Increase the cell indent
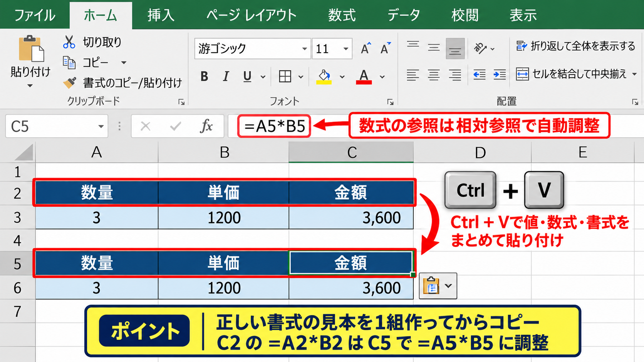 pyautogui.click(x=500, y=75)
